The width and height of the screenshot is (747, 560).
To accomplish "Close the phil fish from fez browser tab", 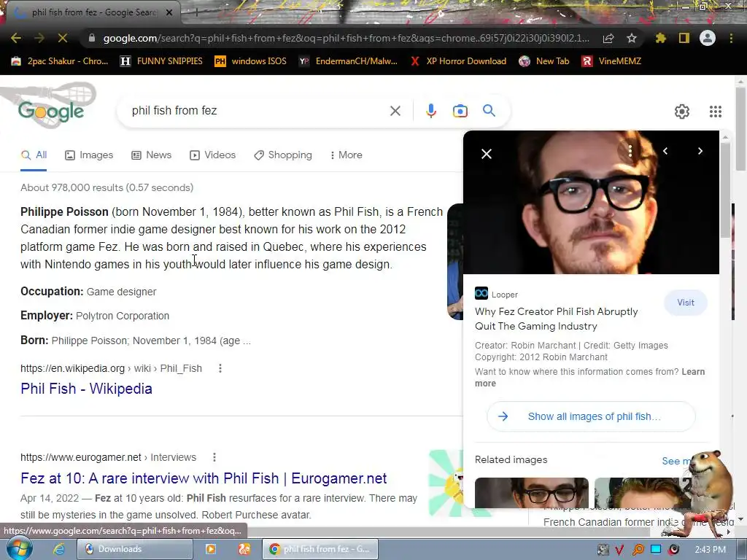I will coord(169,12).
